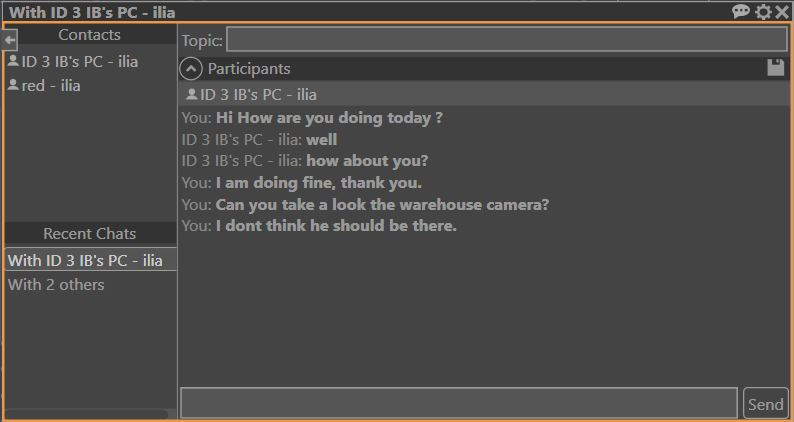Focus the message text box
The height and width of the screenshot is (422, 794).
(458, 403)
